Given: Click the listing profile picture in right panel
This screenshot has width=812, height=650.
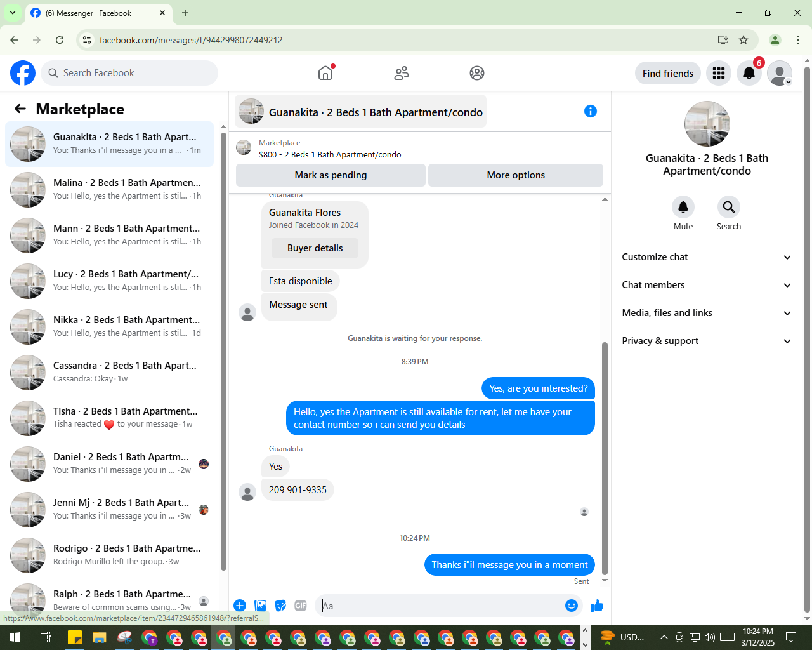Looking at the screenshot, I should pos(707,124).
